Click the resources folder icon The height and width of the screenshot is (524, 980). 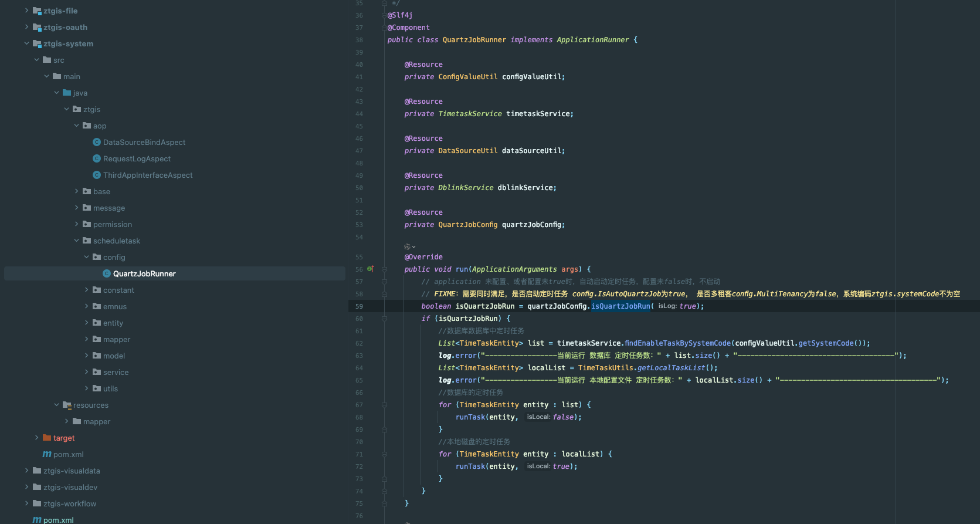(x=67, y=405)
